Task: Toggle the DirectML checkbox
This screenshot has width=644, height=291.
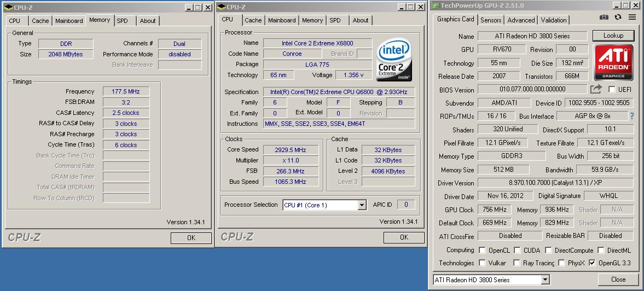Action: (x=601, y=250)
